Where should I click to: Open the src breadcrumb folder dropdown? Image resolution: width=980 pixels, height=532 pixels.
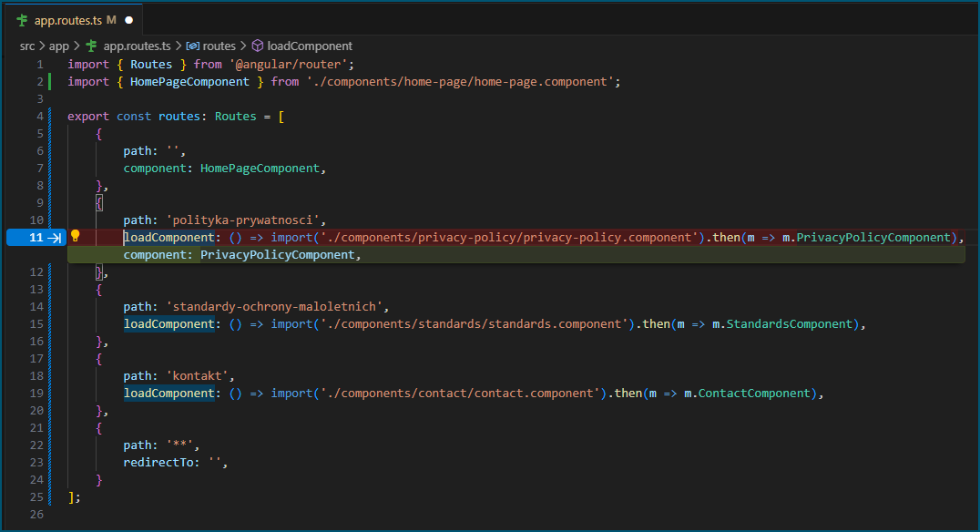tap(28, 46)
